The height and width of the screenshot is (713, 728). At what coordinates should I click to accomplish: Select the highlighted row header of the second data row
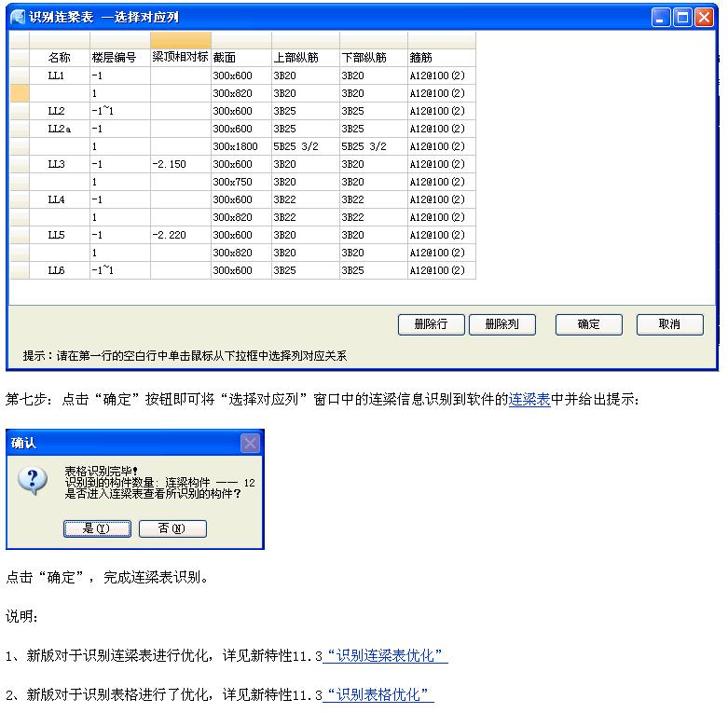tap(20, 93)
